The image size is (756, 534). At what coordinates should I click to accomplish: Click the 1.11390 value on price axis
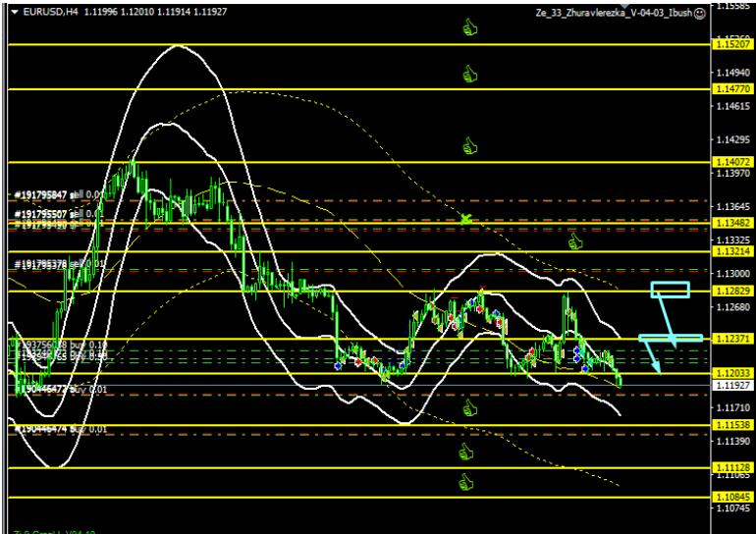pyautogui.click(x=733, y=441)
